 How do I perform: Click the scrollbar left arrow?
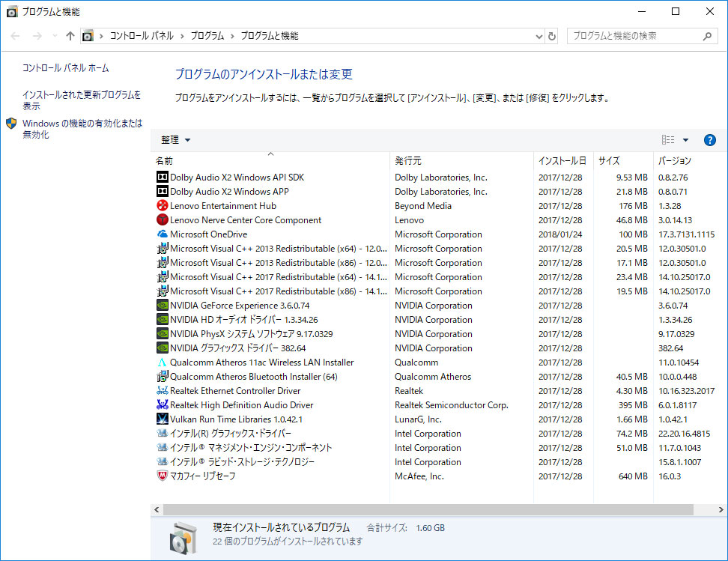click(157, 509)
